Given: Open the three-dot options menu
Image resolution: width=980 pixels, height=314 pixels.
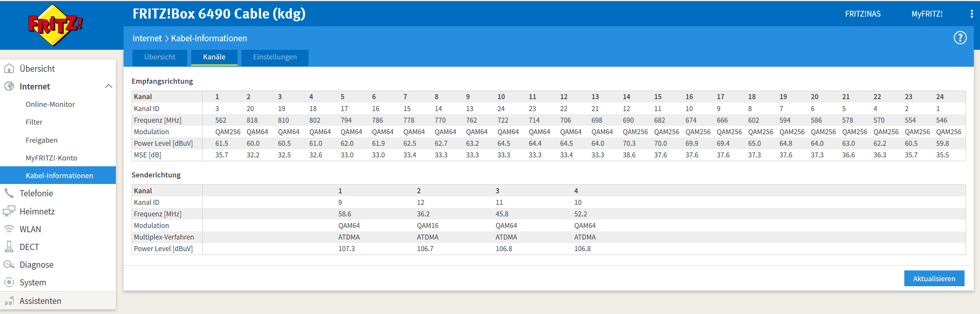Looking at the screenshot, I should [972, 14].
